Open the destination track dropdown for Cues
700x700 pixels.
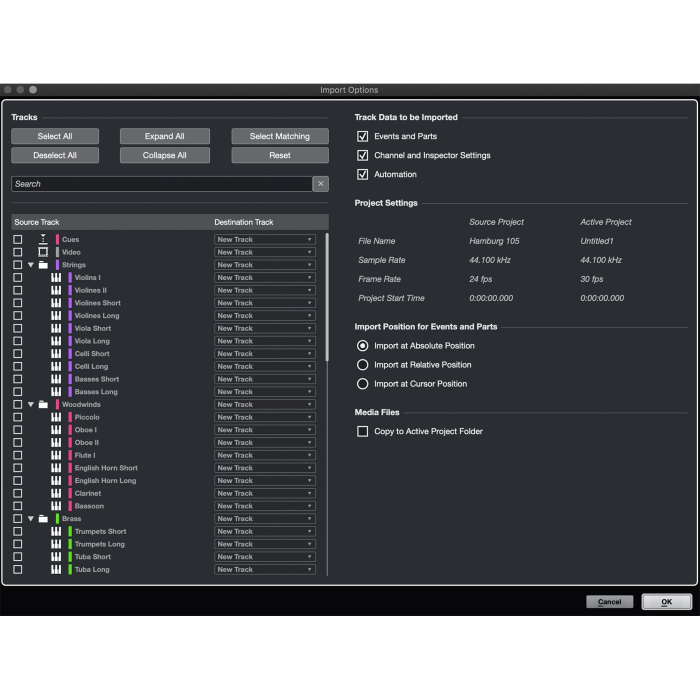tap(265, 240)
